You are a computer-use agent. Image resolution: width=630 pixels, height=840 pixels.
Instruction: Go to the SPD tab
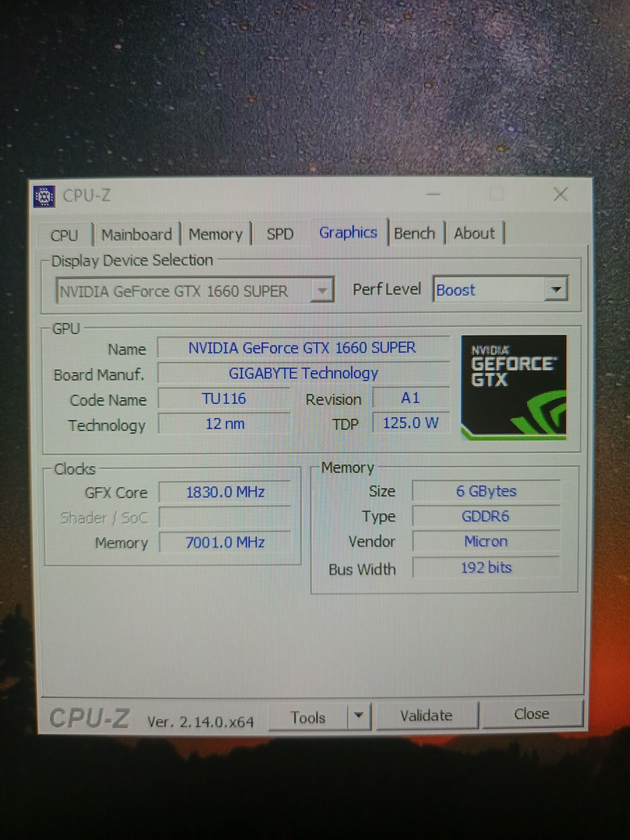(x=280, y=233)
